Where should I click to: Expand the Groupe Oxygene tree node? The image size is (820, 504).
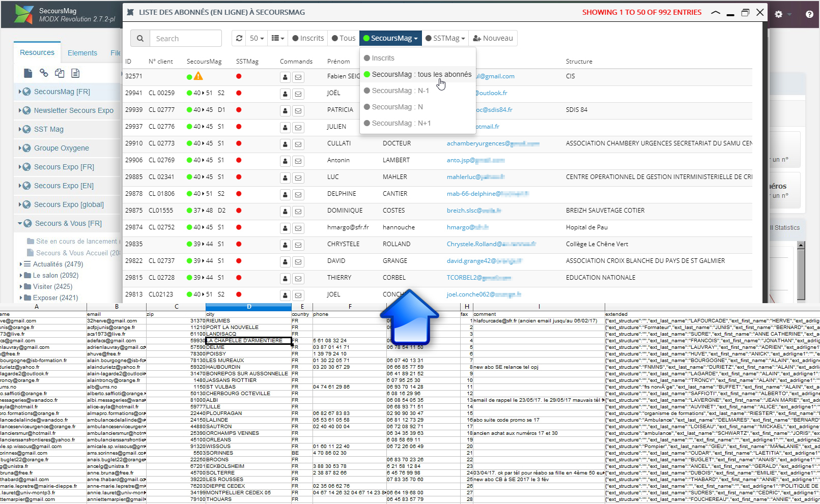tap(20, 148)
